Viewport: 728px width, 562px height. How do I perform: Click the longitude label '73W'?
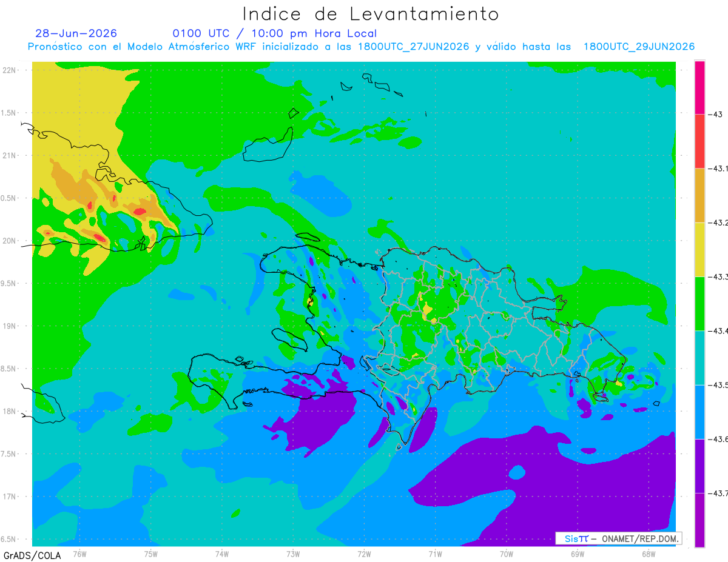point(293,554)
